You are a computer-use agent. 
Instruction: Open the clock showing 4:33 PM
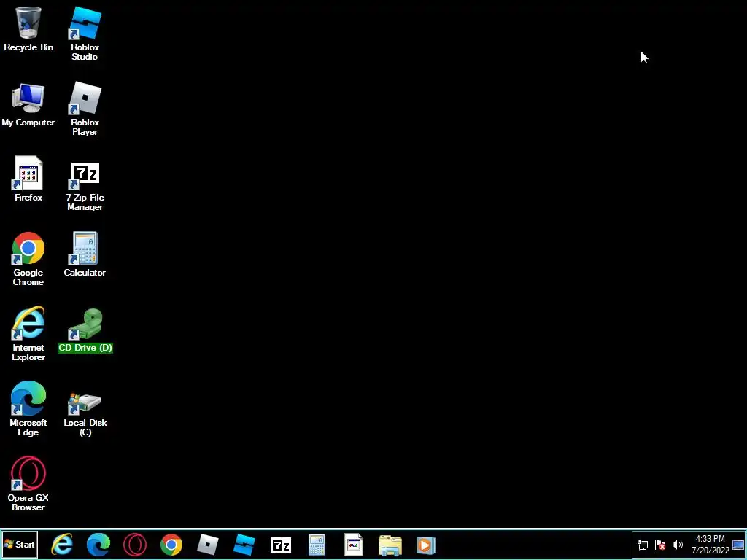tap(711, 545)
